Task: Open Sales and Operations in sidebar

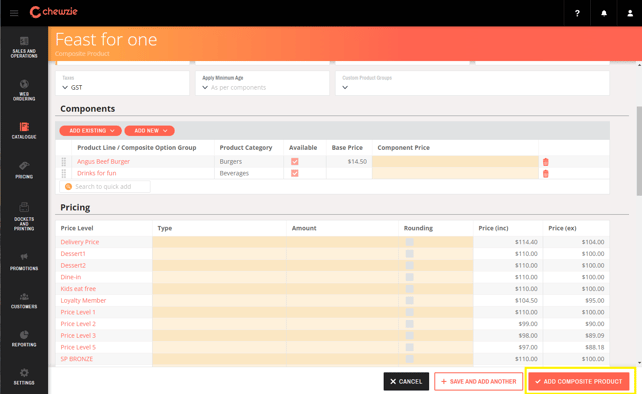Action: pos(24,48)
